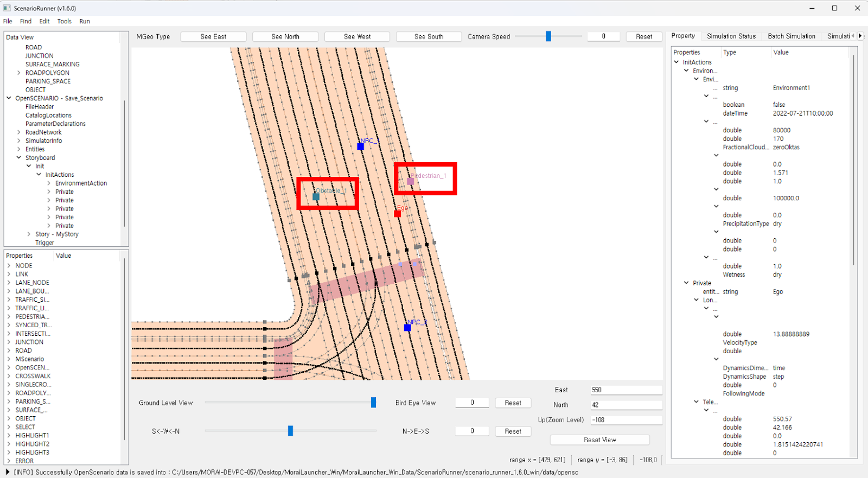This screenshot has height=478, width=868.
Task: Click the teal Obstacle_1 marker
Action: coord(316,197)
